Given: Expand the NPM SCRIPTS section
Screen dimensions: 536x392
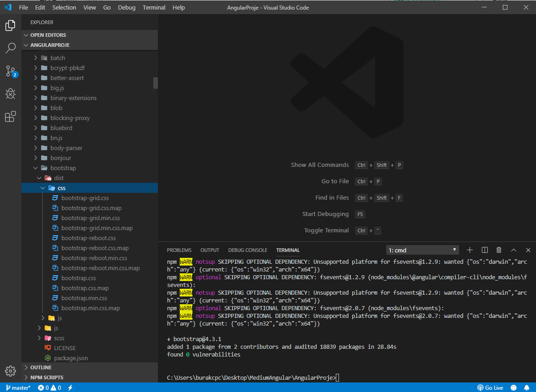Looking at the screenshot, I should (x=90, y=377).
